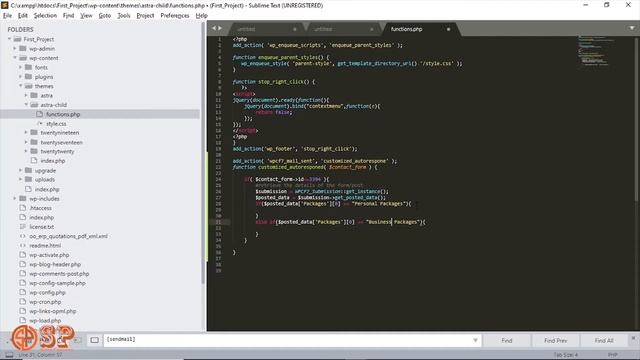The image size is (640, 360).
Task: Open the Project menu
Action: tap(145, 16)
